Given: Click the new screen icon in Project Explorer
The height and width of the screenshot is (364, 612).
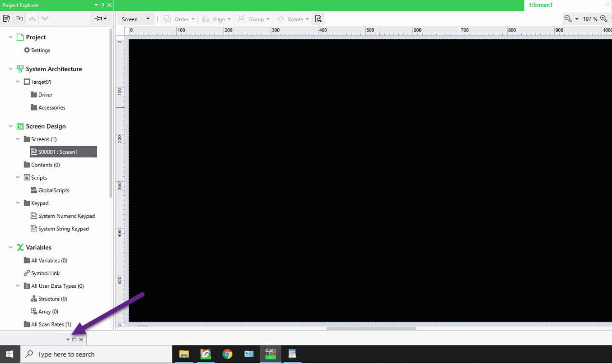Looking at the screenshot, I should click(x=6, y=18).
